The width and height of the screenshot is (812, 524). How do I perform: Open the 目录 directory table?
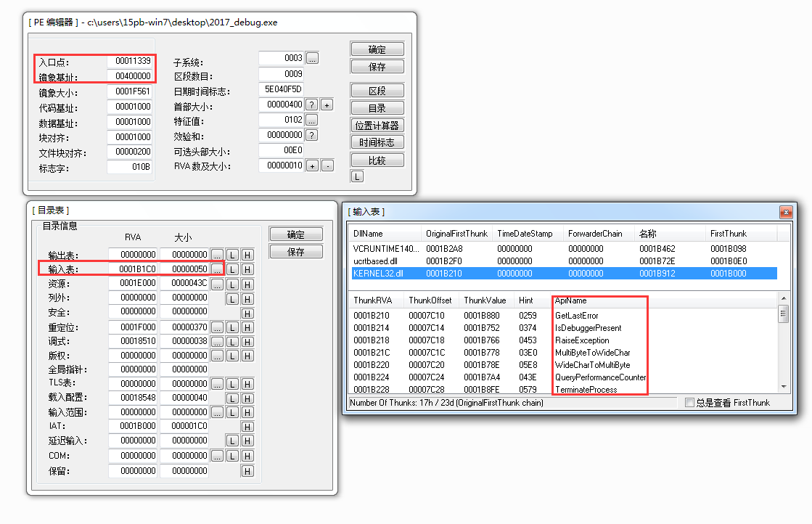point(377,108)
